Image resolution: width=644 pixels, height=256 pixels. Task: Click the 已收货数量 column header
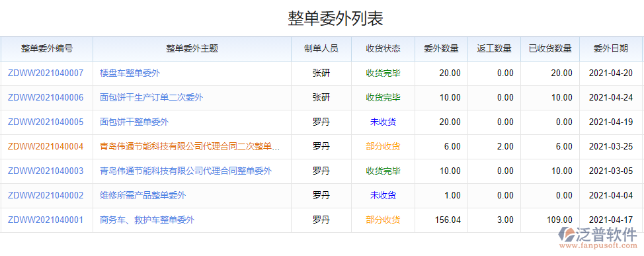(550, 49)
